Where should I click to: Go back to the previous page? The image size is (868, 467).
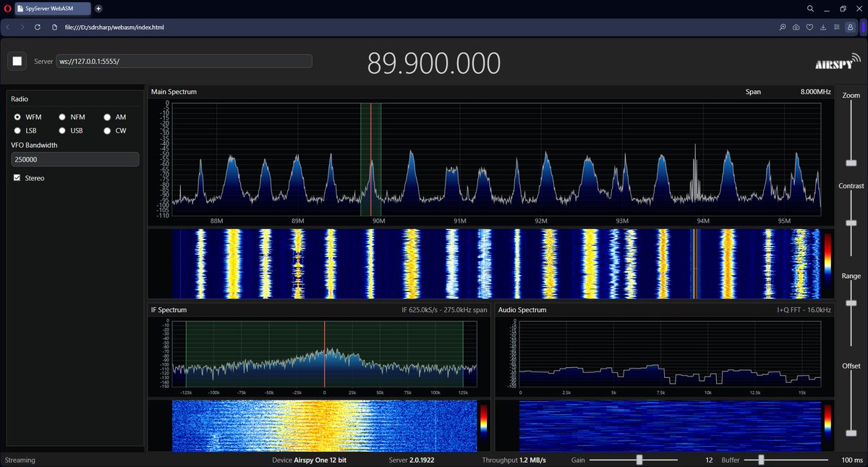point(8,27)
